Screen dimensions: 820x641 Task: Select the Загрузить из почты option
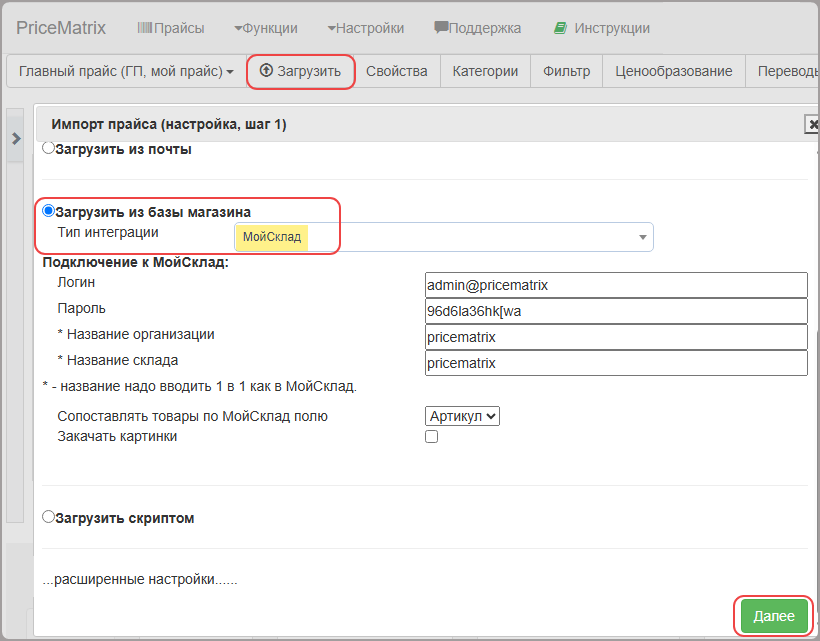(x=48, y=148)
